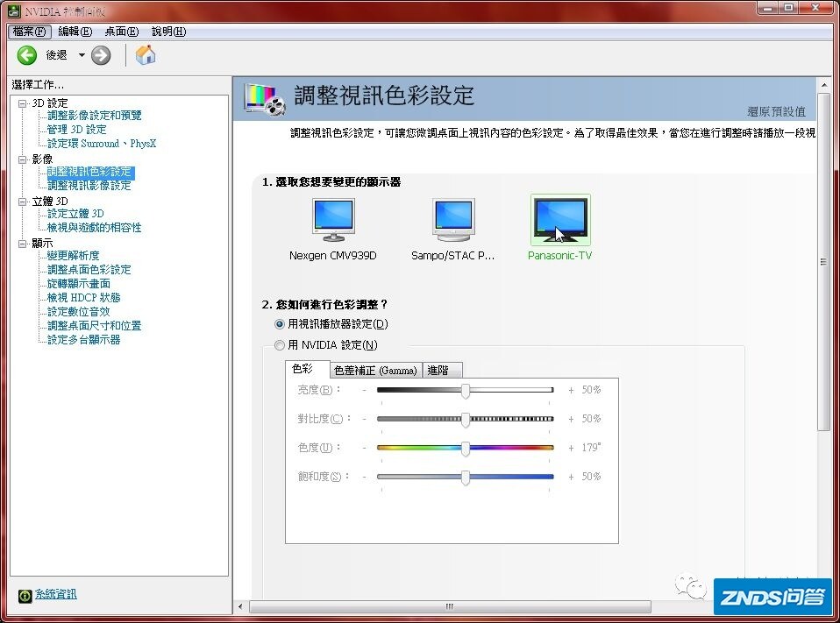The width and height of the screenshot is (840, 623).
Task: Open 設定多台顯示器 tree item
Action: pyautogui.click(x=83, y=339)
